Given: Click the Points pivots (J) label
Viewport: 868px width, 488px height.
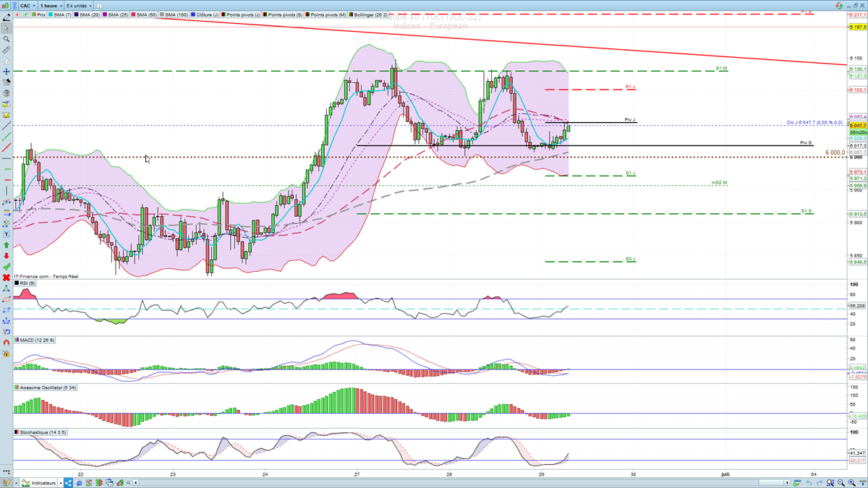Looking at the screenshot, I should (240, 14).
